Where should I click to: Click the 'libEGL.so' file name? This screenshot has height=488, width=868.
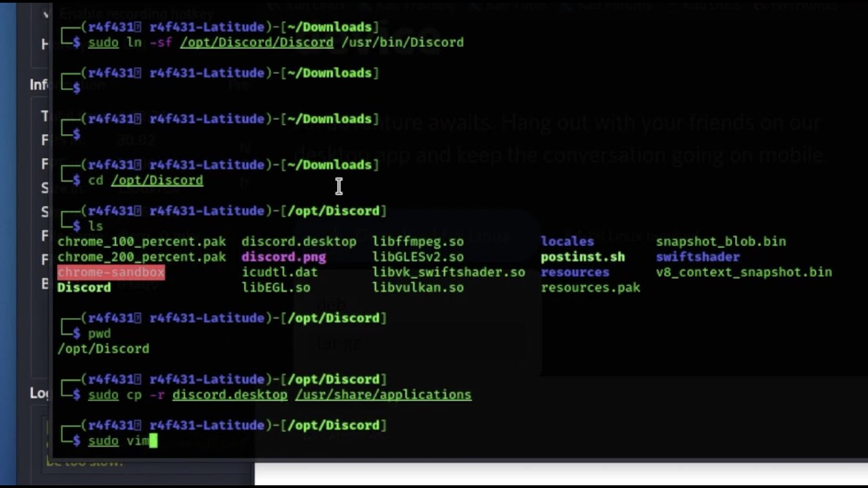276,287
